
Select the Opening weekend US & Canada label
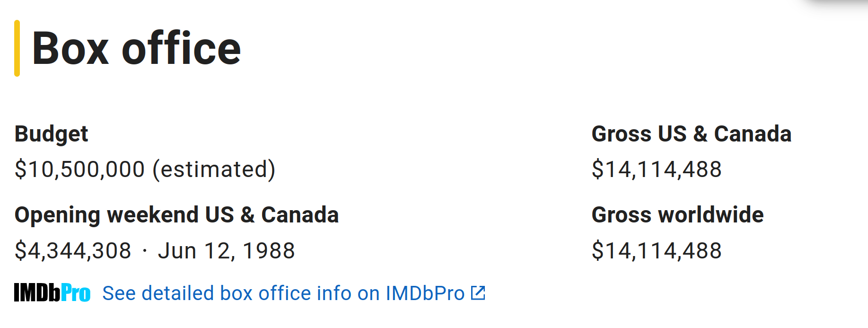click(x=176, y=215)
